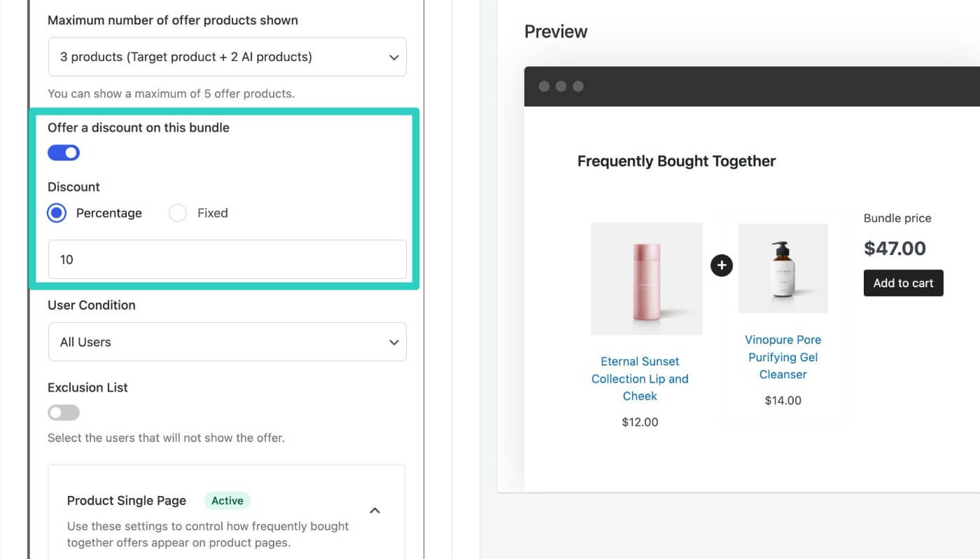Click the pink lip and cheek product image
Image resolution: width=980 pixels, height=559 pixels.
point(647,279)
